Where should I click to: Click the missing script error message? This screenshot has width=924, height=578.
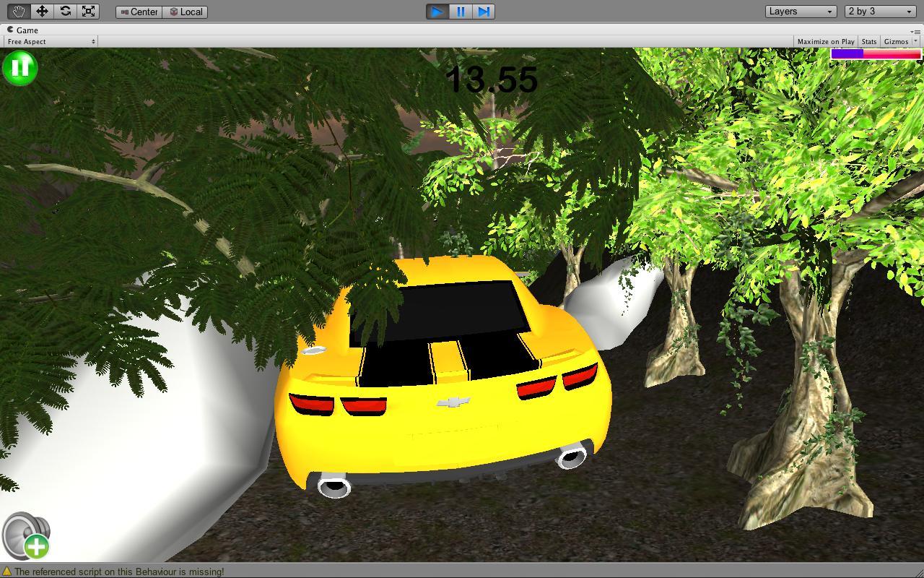click(x=119, y=571)
